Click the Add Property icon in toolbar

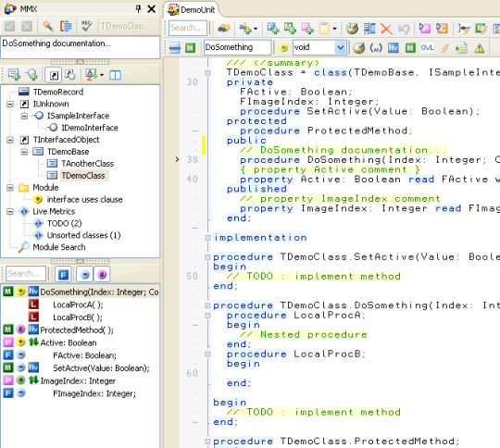point(307,29)
